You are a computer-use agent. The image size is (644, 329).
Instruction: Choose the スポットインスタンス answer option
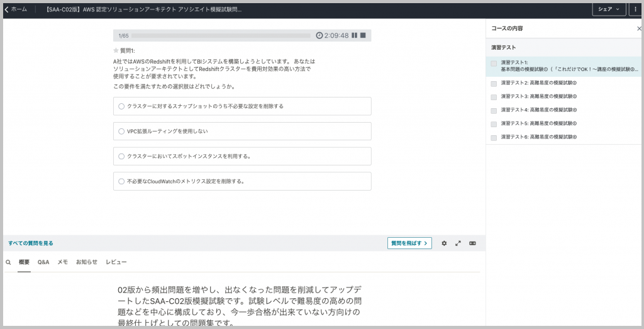121,156
